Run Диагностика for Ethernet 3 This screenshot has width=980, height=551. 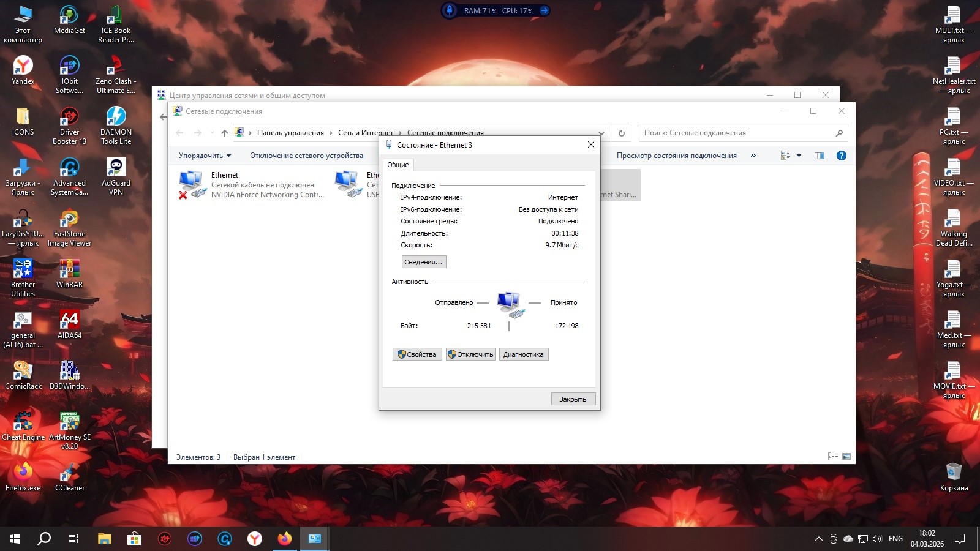coord(523,354)
